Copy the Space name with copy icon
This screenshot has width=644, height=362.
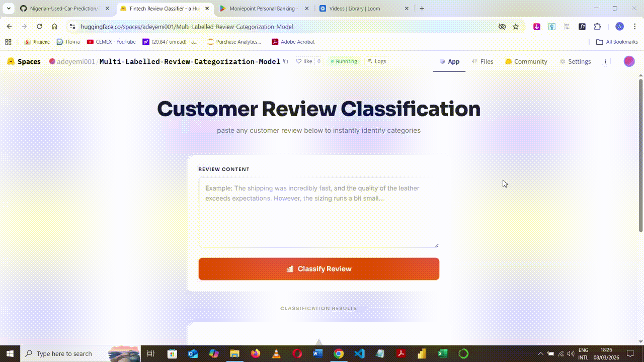tap(286, 61)
